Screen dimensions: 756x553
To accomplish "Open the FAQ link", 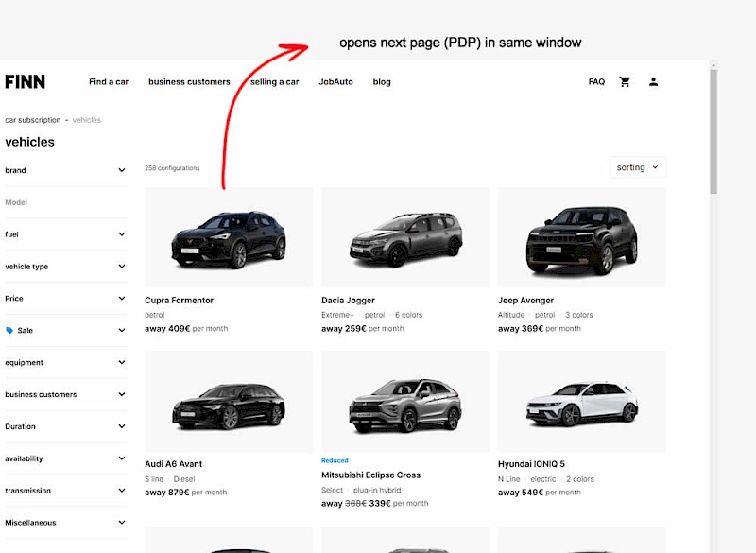I will (x=596, y=82).
